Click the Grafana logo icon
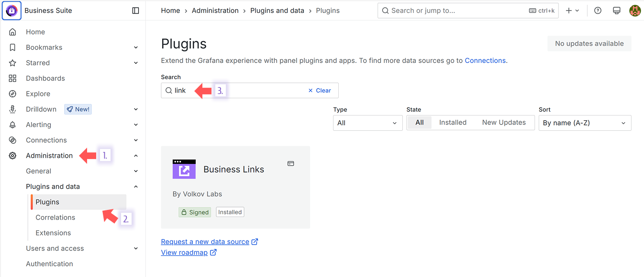644x277 pixels. (x=11, y=11)
